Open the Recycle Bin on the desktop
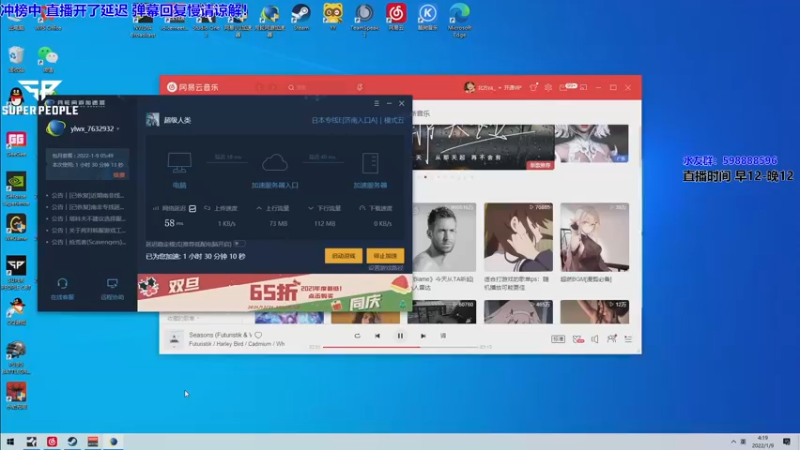The height and width of the screenshot is (450, 800). click(x=16, y=59)
